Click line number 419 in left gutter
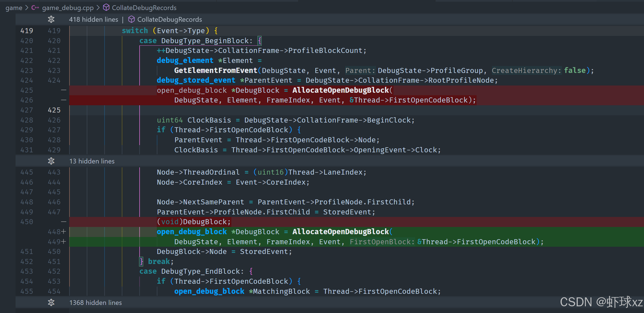Viewport: 644px width, 313px height. (x=27, y=31)
